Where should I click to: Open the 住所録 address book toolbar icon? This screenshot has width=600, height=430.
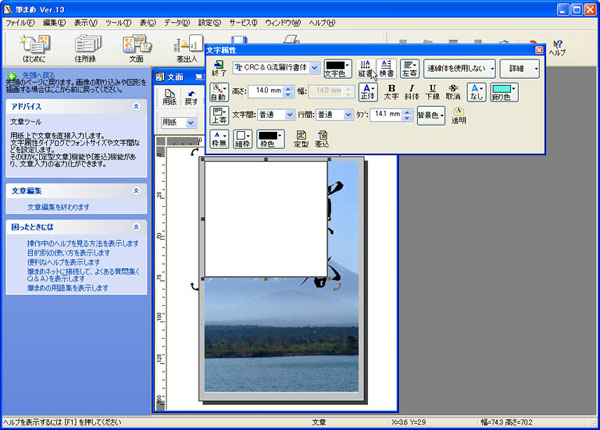point(85,46)
